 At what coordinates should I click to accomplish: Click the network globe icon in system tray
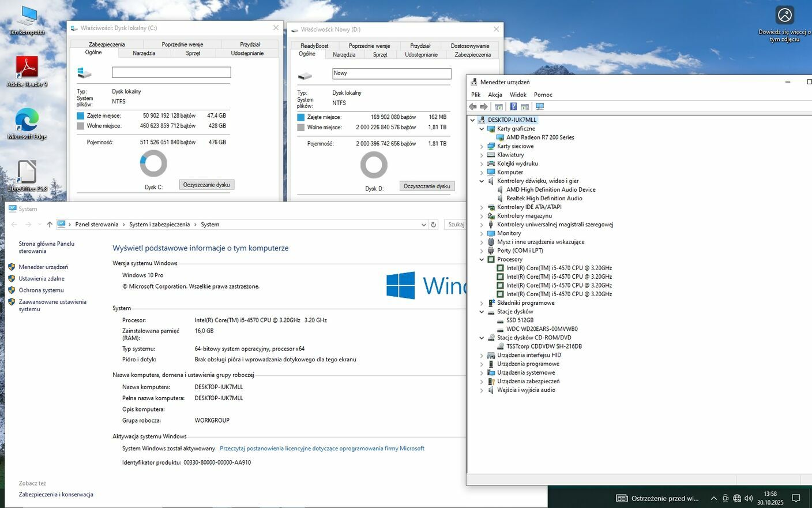(x=737, y=498)
